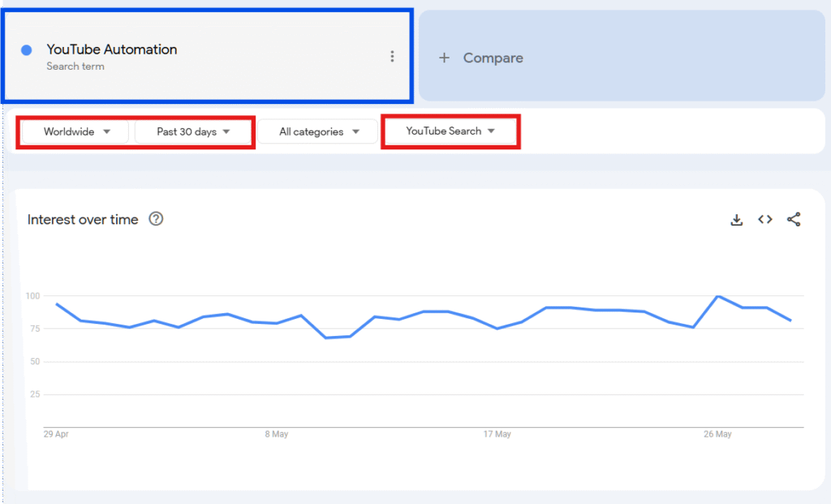
Task: Click the 100 axis value
Action: coord(32,295)
